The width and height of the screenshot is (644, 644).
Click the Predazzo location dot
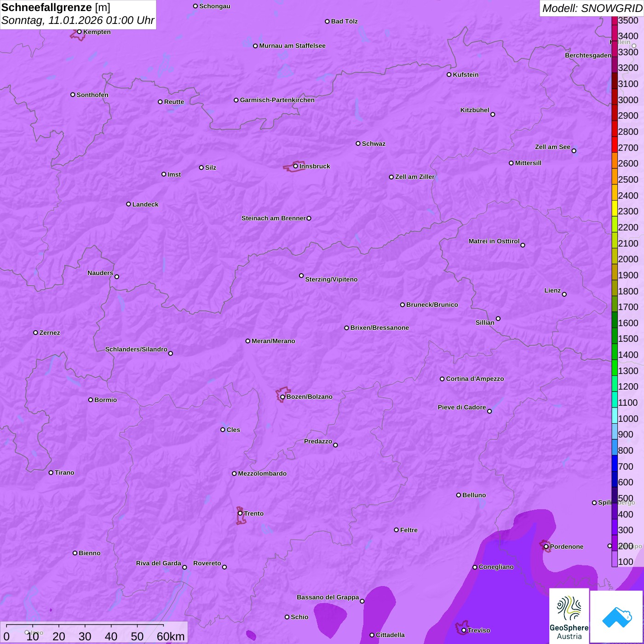[335, 445]
